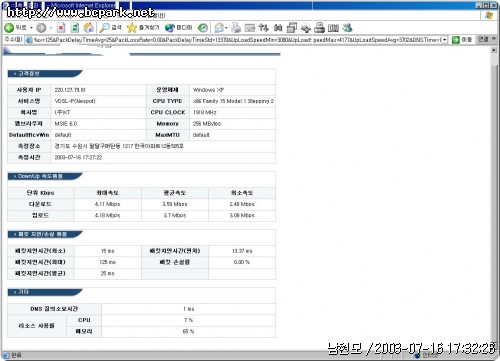Open the Favorites star button
Viewport: 500px width, 361px height.
coord(143,28)
